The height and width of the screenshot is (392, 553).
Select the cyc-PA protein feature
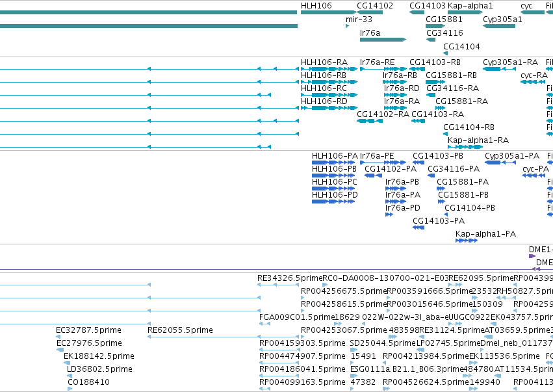click(x=534, y=176)
